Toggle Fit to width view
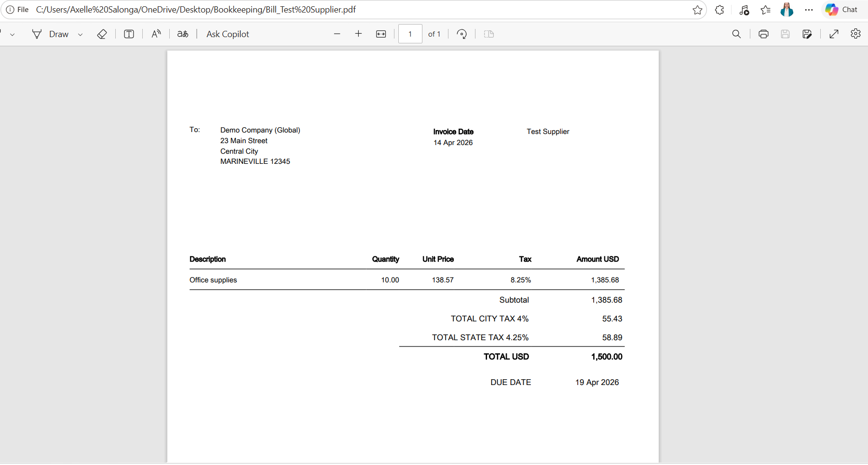 [x=381, y=34]
